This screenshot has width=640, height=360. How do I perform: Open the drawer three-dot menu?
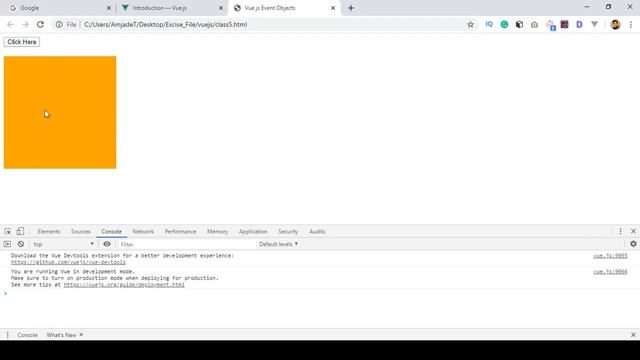tap(7, 335)
